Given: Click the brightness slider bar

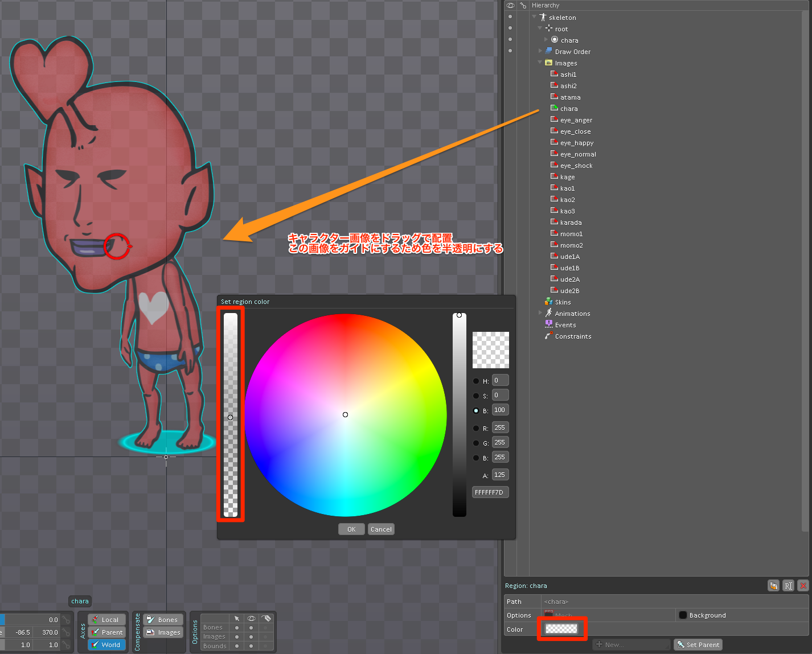Looking at the screenshot, I should [460, 415].
